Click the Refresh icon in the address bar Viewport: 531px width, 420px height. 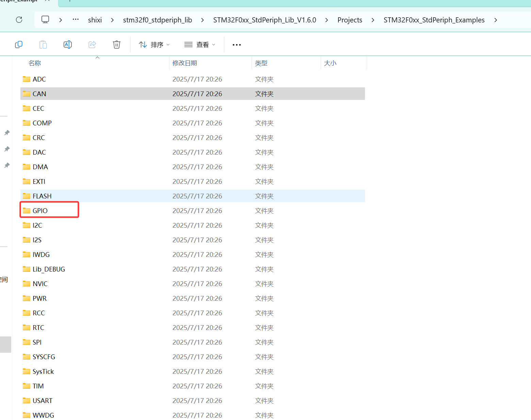click(x=19, y=20)
